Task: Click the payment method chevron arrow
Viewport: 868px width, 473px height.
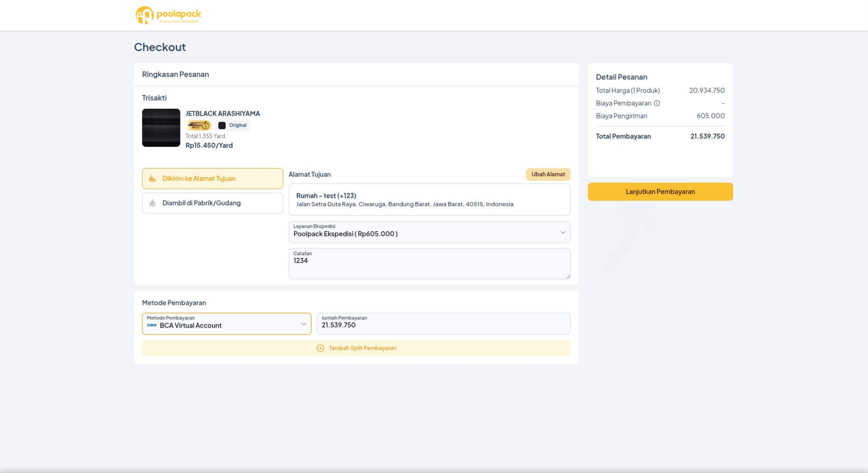Action: (x=304, y=324)
